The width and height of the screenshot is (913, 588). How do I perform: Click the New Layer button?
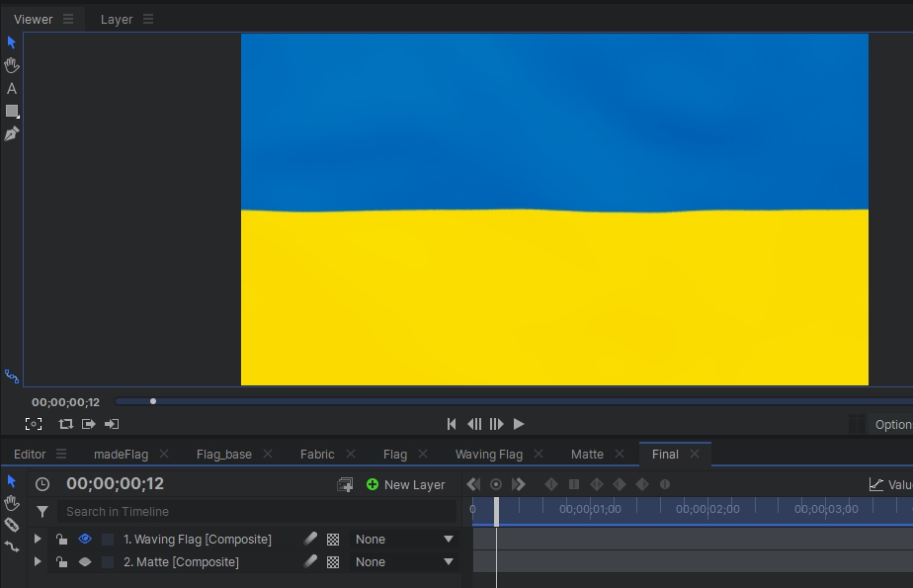pyautogui.click(x=405, y=484)
